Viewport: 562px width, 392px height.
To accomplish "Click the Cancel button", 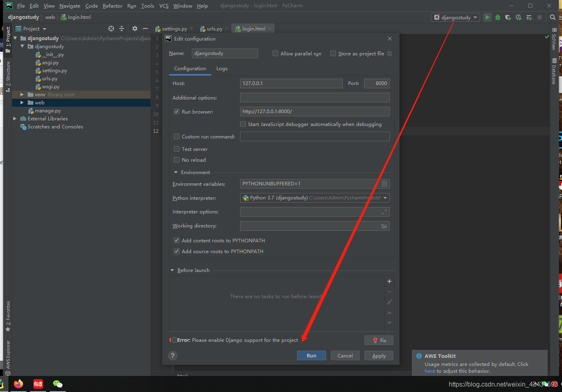I will (x=345, y=355).
